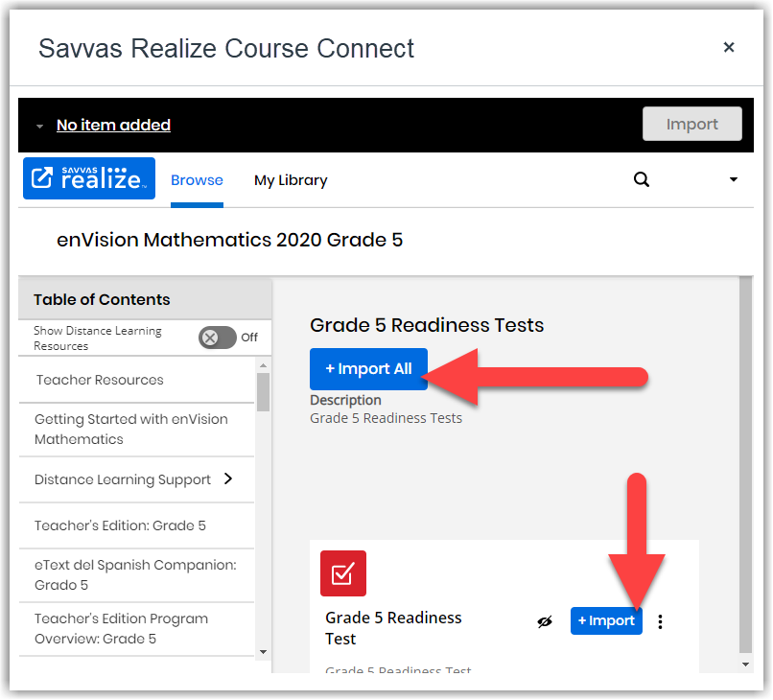The image size is (773, 700).
Task: Click the Savvas Realize logo icon
Action: coord(88,178)
